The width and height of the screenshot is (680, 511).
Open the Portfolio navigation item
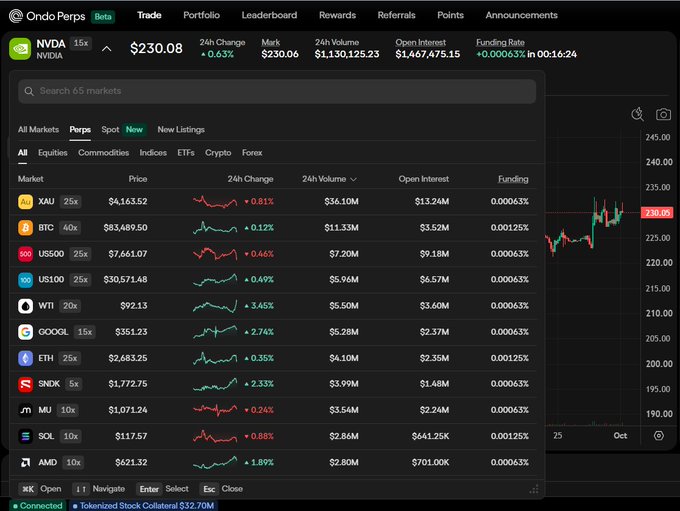(201, 15)
